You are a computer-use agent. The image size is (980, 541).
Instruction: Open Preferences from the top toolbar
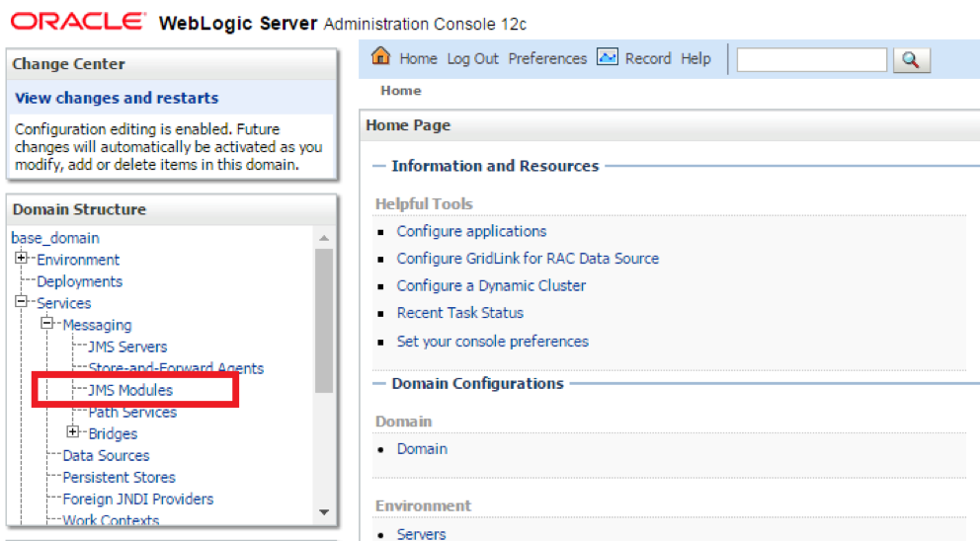[547, 58]
